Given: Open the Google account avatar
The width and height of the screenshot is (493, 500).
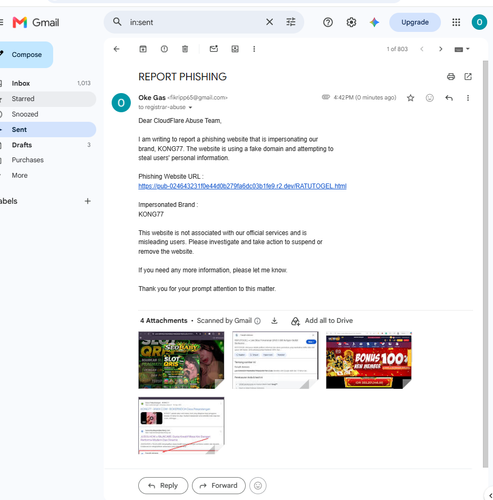Looking at the screenshot, I should pyautogui.click(x=479, y=22).
